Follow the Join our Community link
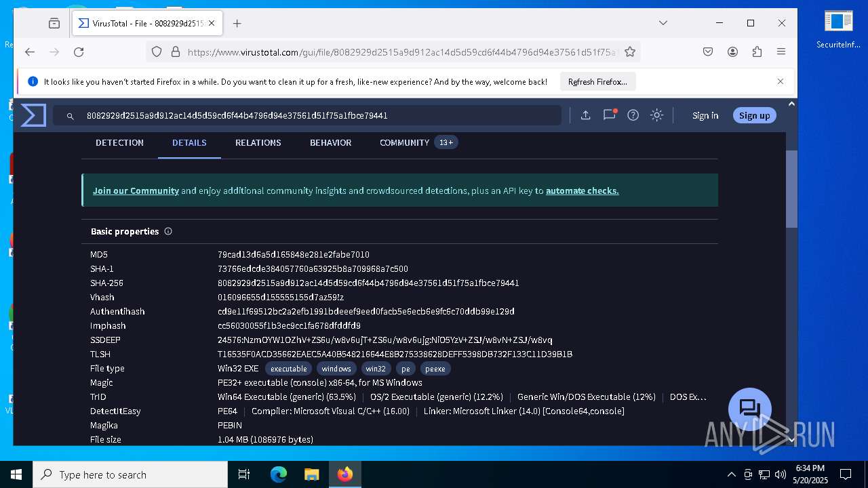 [x=136, y=190]
